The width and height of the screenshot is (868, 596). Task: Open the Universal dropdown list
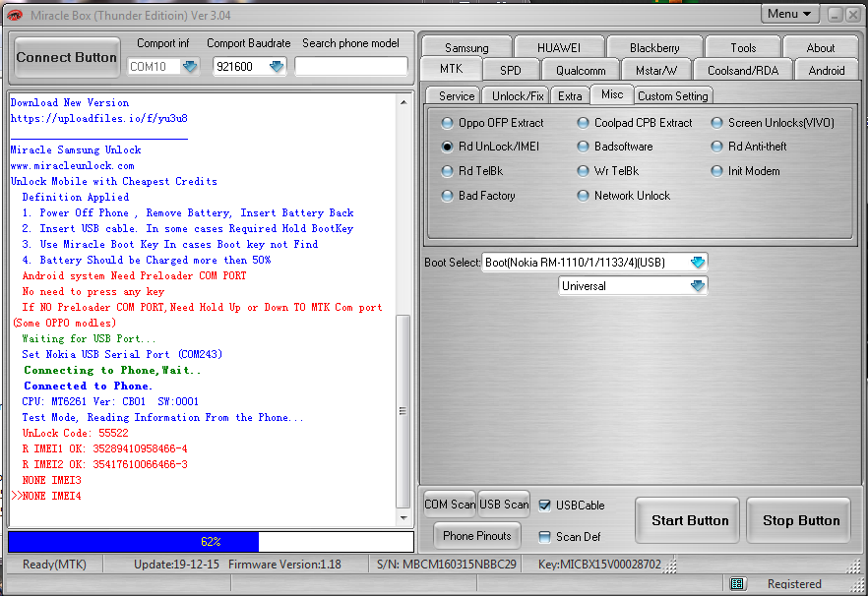point(698,285)
